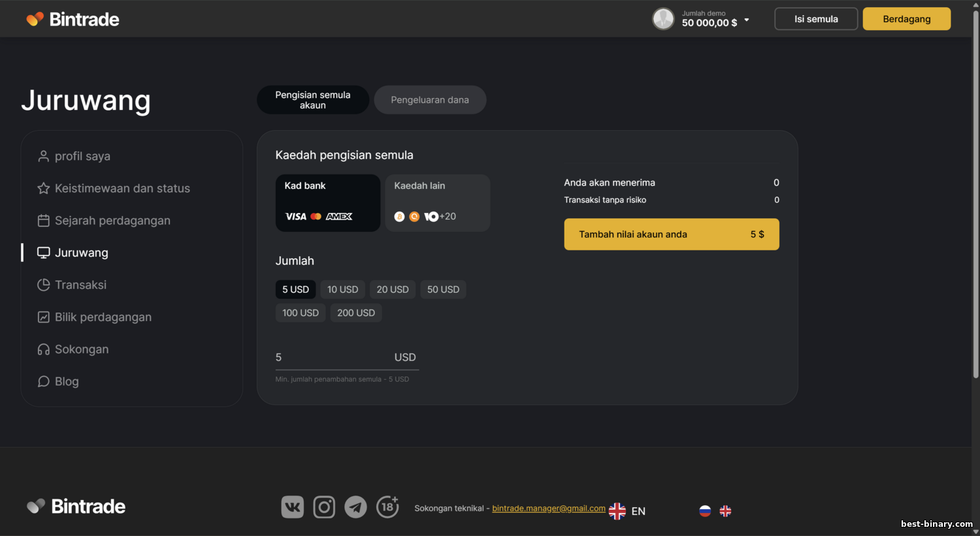Click the Bintrade logo in the footer
980x536 pixels.
click(76, 507)
